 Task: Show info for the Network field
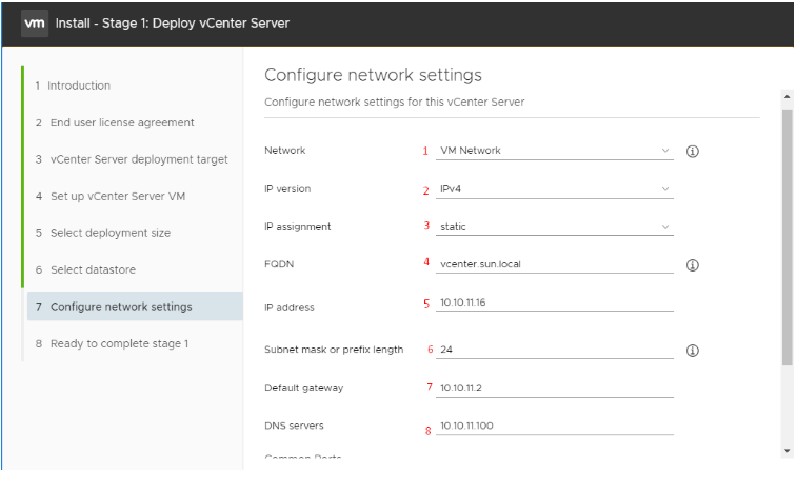coord(692,151)
